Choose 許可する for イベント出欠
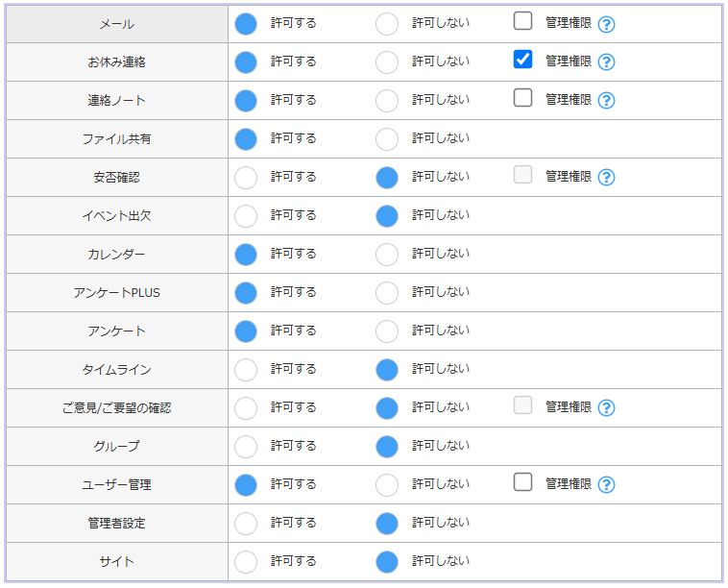Viewport: 728px width, 588px height. 246,216
